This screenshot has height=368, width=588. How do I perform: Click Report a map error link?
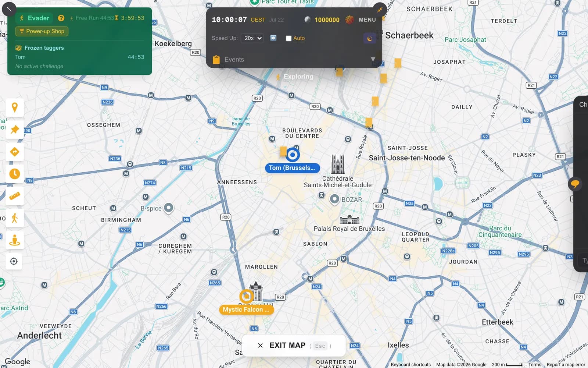coord(566,365)
